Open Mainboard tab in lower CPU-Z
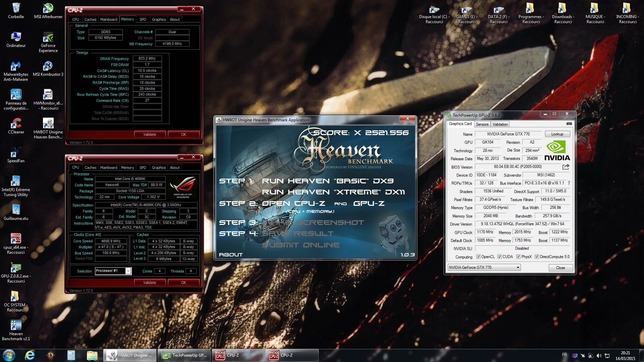The height and width of the screenshot is (362, 644). click(x=109, y=167)
